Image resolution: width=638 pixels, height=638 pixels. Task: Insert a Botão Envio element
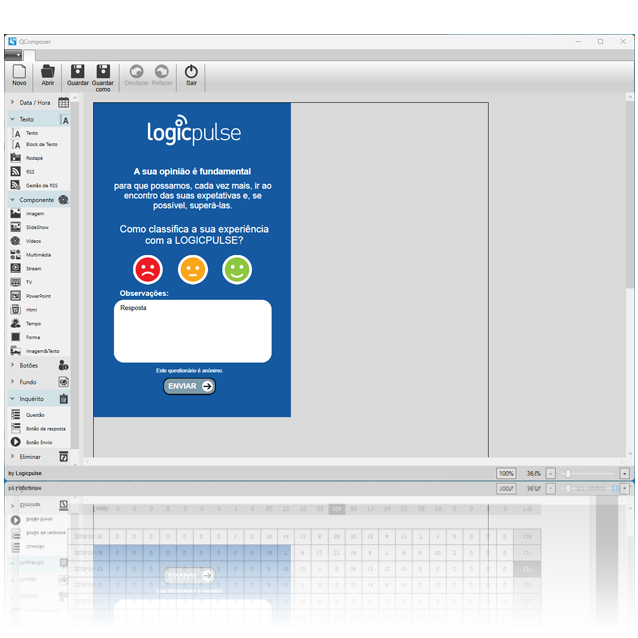pyautogui.click(x=40, y=441)
